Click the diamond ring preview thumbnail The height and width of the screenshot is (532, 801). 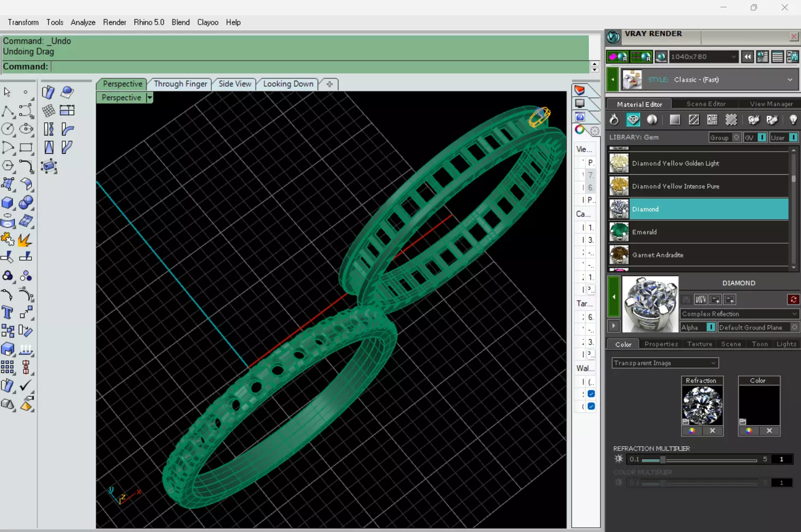click(650, 304)
